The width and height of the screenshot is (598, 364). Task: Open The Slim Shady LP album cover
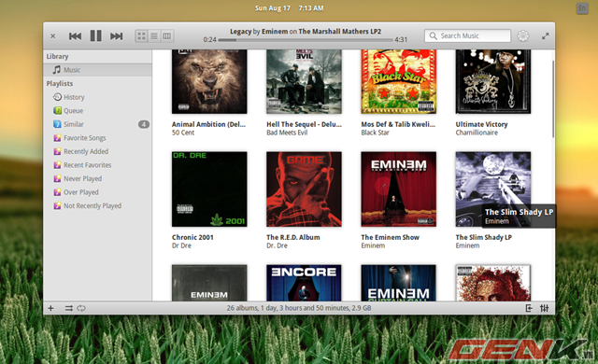(493, 189)
